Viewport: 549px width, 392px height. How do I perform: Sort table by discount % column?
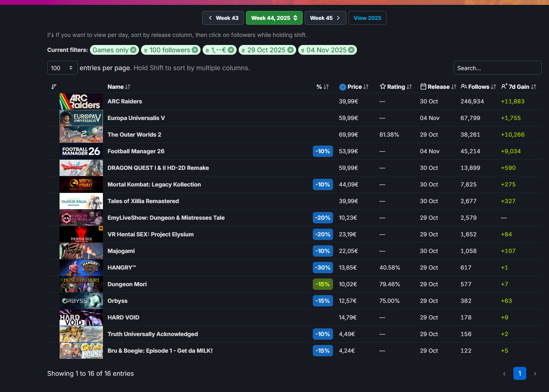coord(323,87)
